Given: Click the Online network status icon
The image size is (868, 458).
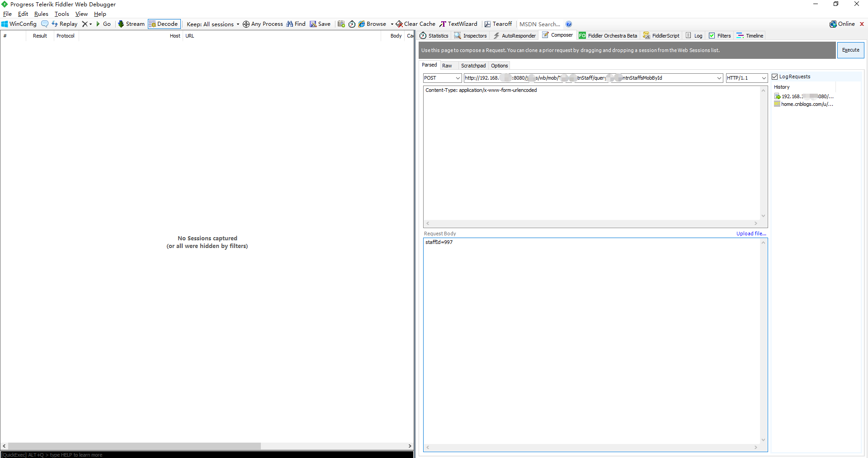Looking at the screenshot, I should 833,24.
